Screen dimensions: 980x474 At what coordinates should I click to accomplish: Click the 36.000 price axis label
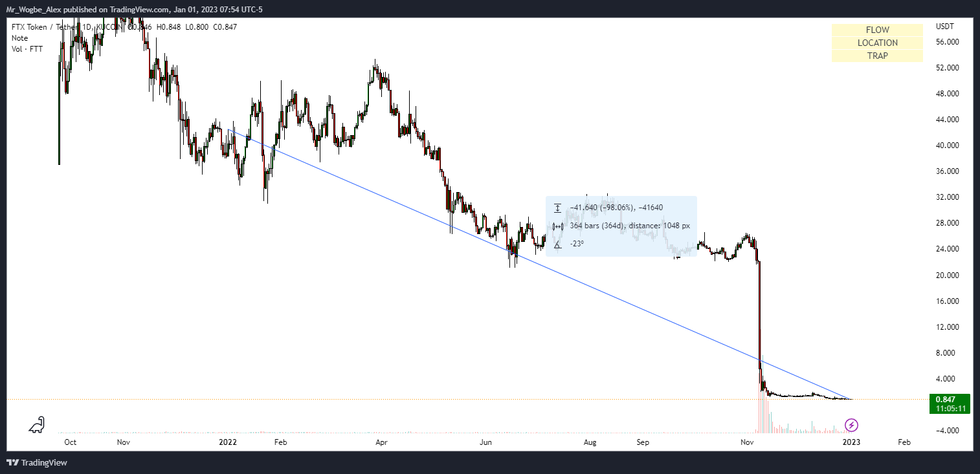point(948,171)
